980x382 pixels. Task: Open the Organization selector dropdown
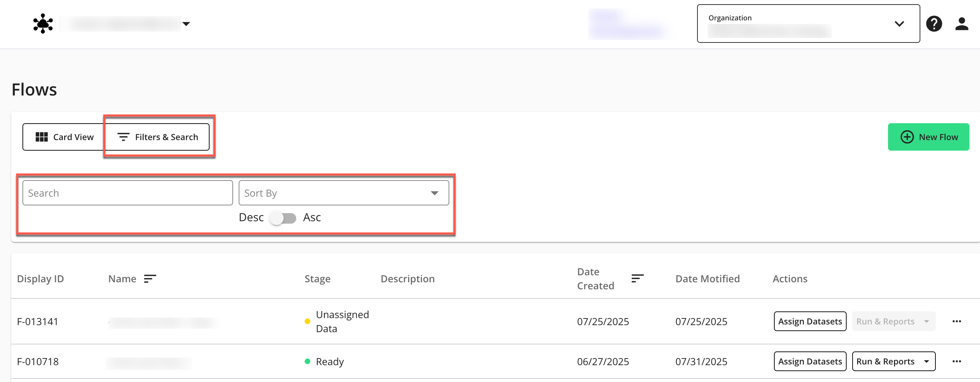click(899, 24)
